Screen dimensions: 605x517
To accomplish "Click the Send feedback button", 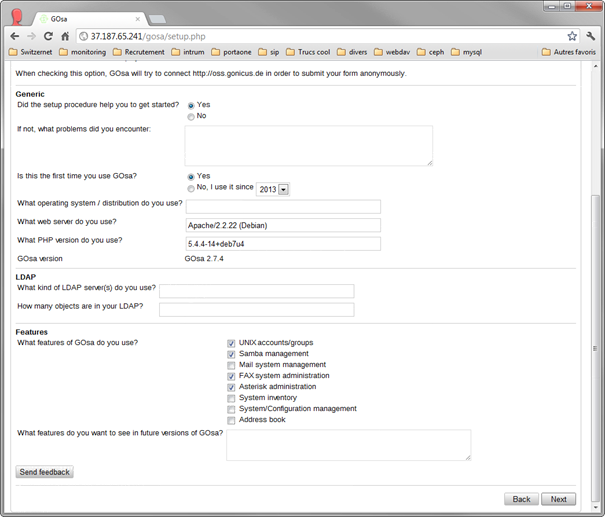I will coord(44,472).
